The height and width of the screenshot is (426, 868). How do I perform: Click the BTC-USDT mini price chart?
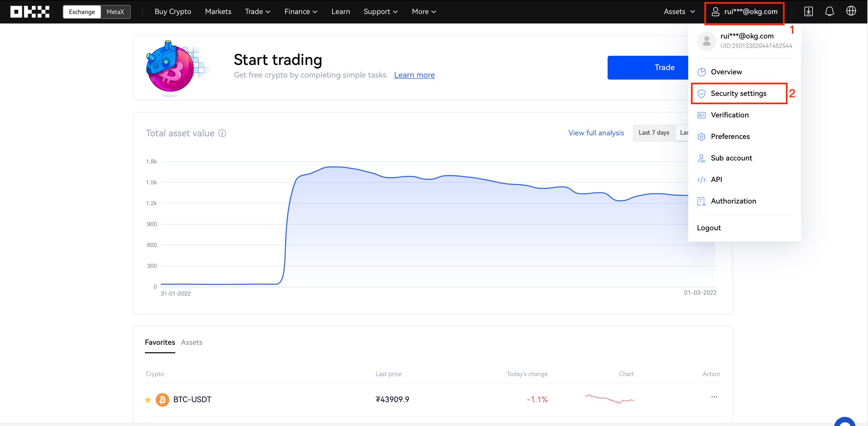point(610,399)
